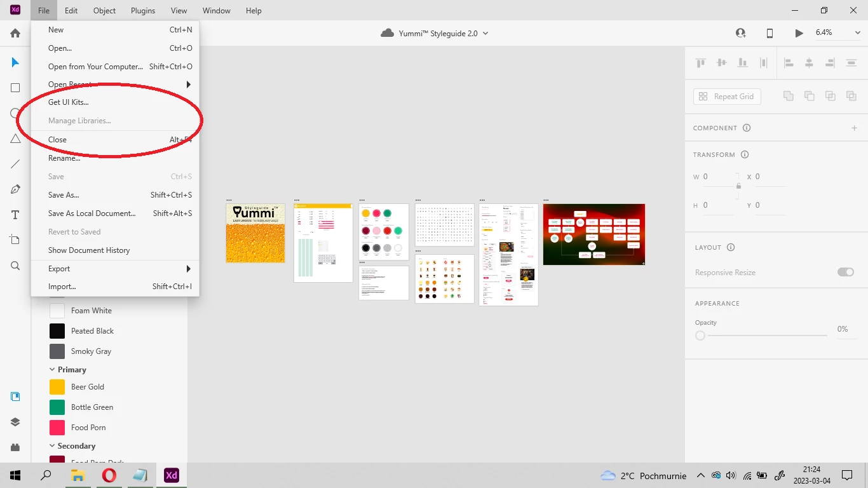Open the Plugins panel icon
868x488 pixels.
(x=15, y=447)
